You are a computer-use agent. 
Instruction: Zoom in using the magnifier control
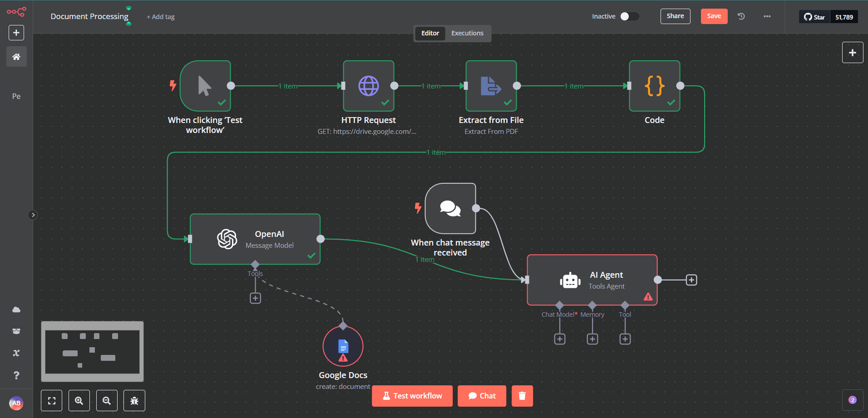click(x=79, y=400)
